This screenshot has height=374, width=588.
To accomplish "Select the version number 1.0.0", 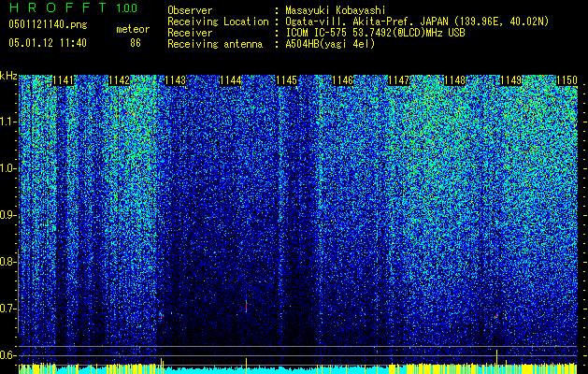I will (x=127, y=8).
